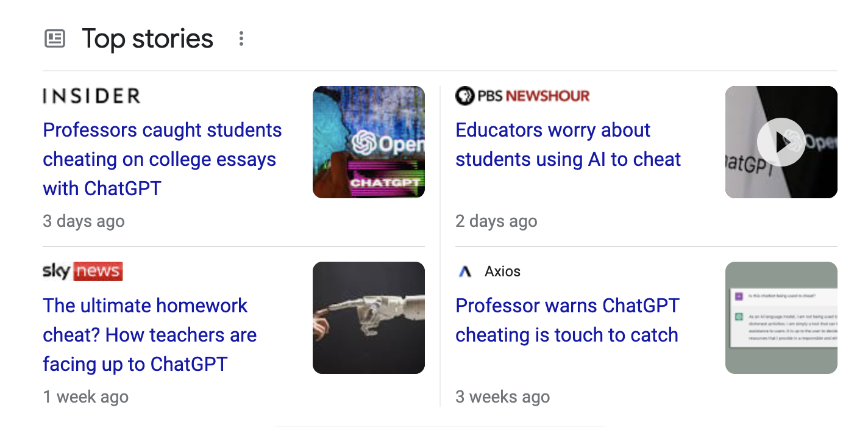Click the '1 week ago' timestamp
This screenshot has width=868, height=427.
click(x=85, y=397)
